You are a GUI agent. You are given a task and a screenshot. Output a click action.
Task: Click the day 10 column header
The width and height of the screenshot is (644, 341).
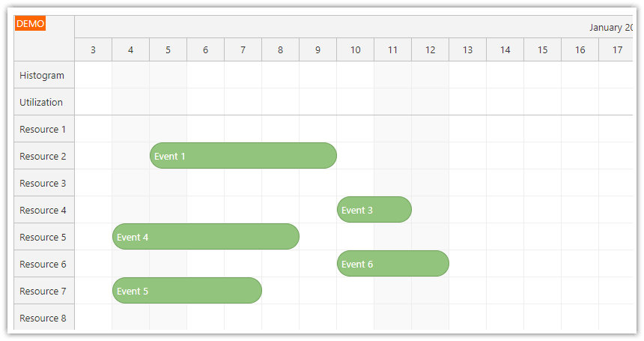(355, 50)
